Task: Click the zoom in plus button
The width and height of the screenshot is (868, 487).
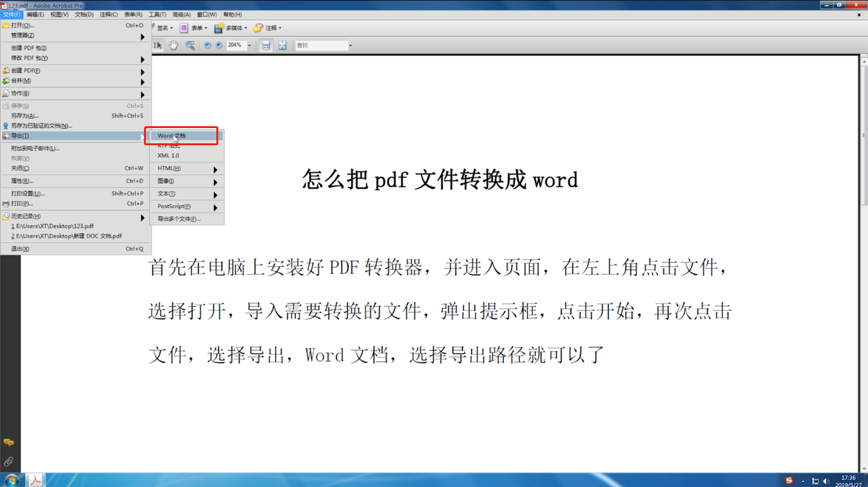Action: coord(219,45)
